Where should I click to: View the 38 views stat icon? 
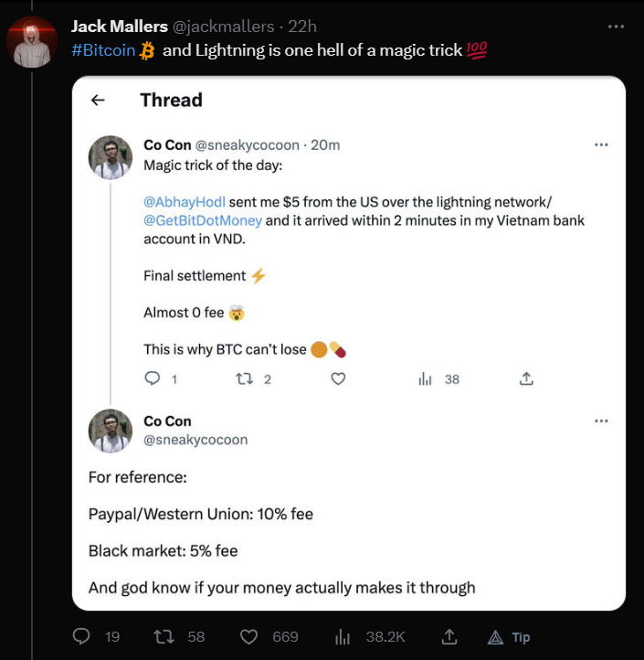point(425,378)
